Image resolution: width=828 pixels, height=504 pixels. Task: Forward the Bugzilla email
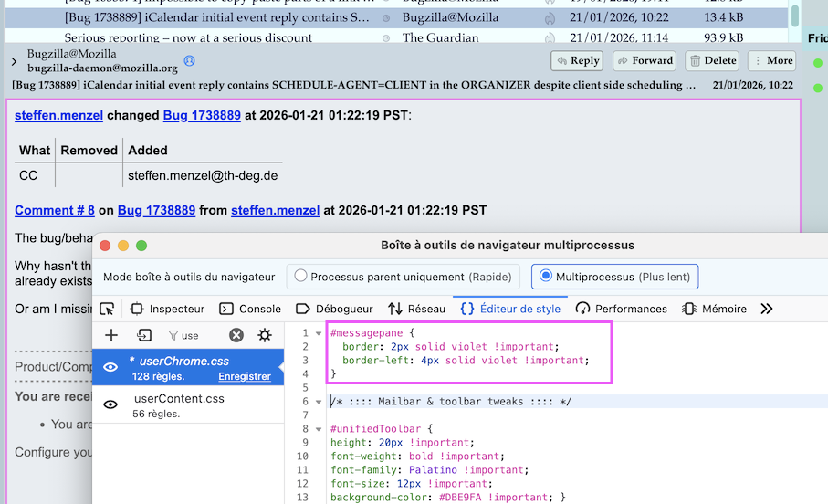644,60
